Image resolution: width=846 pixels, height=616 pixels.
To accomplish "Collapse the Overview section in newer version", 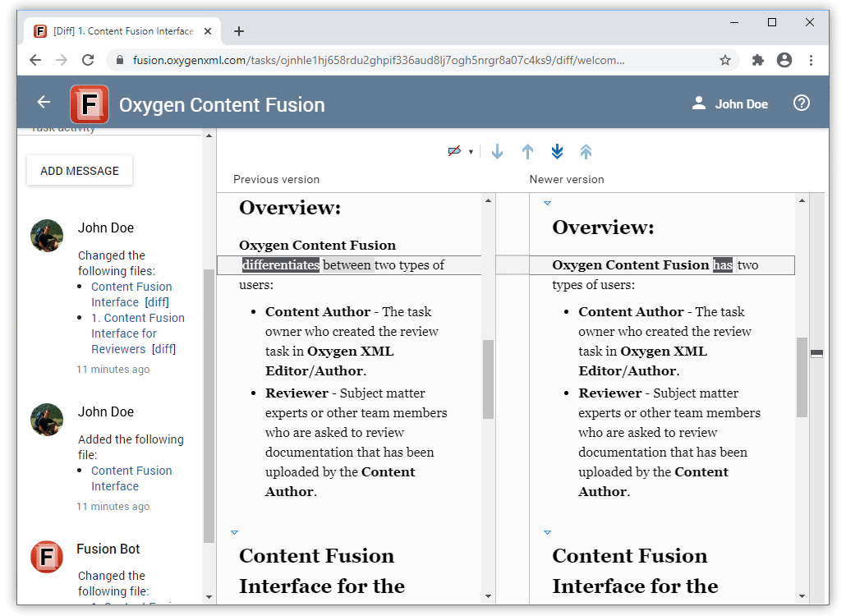I will pos(547,204).
